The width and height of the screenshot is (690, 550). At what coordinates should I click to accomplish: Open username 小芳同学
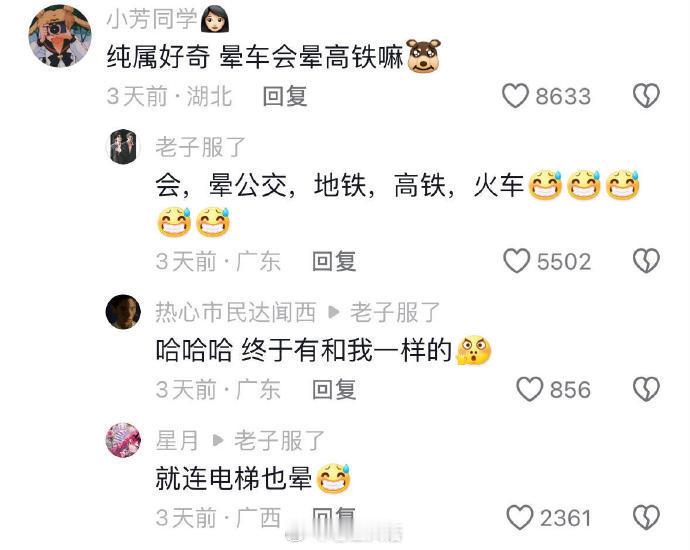click(x=151, y=19)
